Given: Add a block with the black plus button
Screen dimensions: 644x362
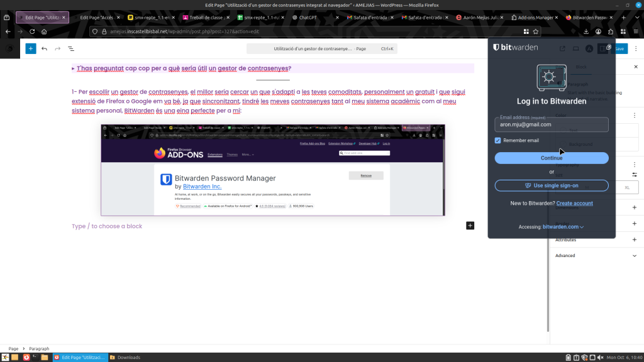Looking at the screenshot, I should click(x=470, y=226).
